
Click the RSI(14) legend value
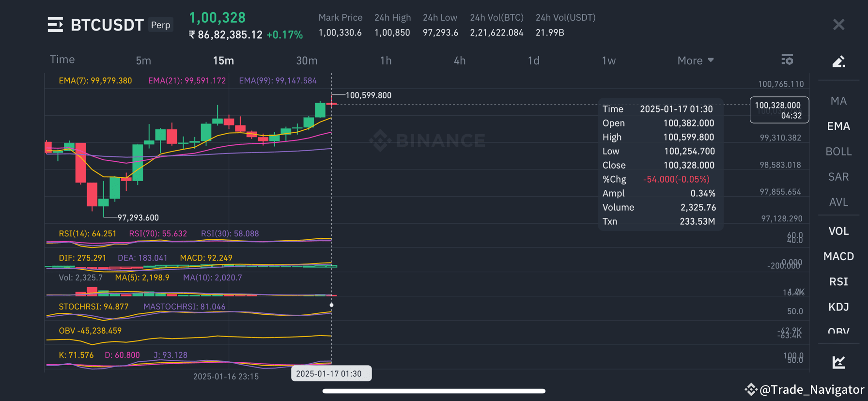[88, 234]
